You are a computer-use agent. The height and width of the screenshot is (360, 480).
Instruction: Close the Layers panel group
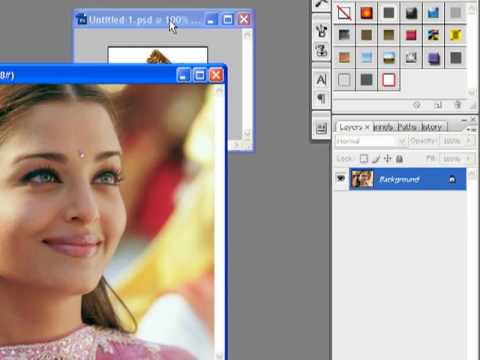pyautogui.click(x=473, y=119)
